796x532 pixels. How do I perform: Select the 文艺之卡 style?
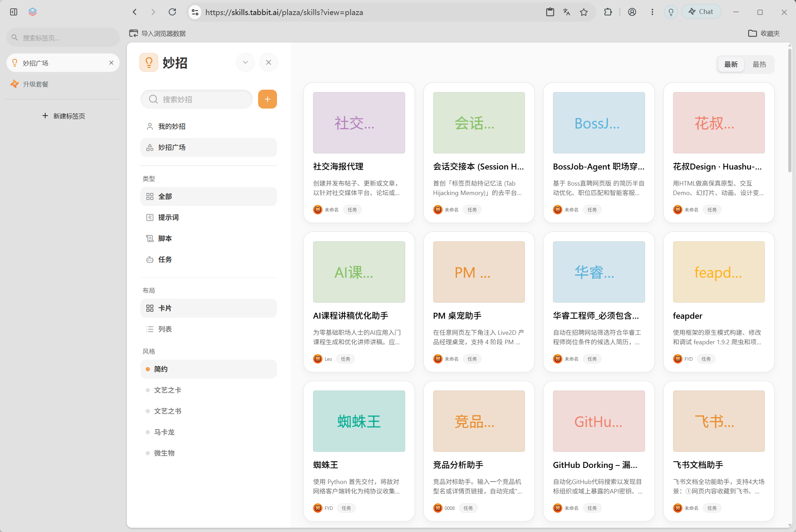[209, 390]
